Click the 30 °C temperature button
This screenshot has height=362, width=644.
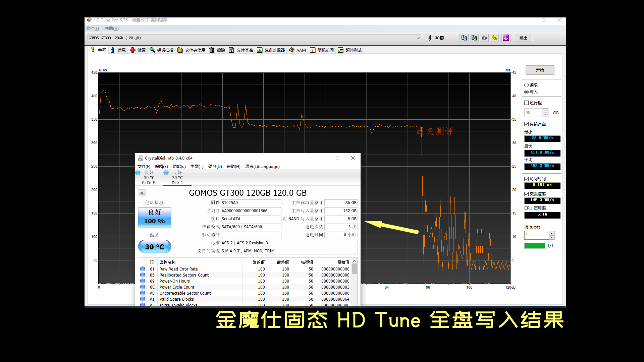click(155, 247)
